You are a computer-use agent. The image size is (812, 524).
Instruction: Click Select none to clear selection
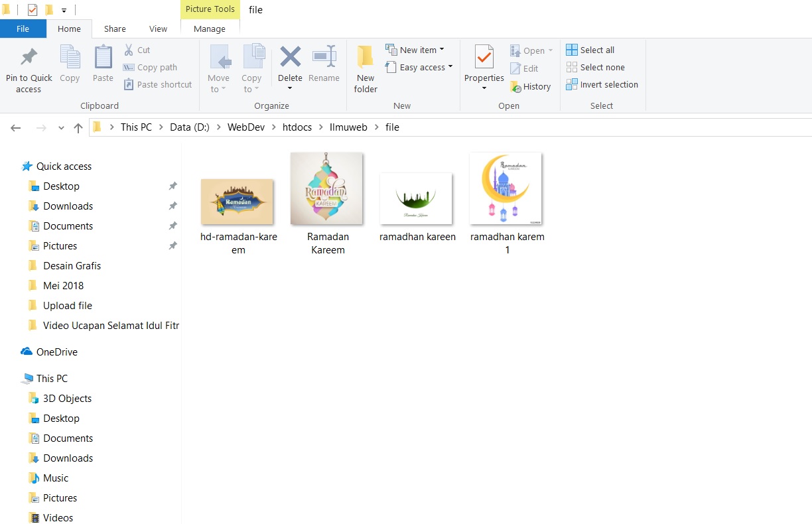[596, 67]
